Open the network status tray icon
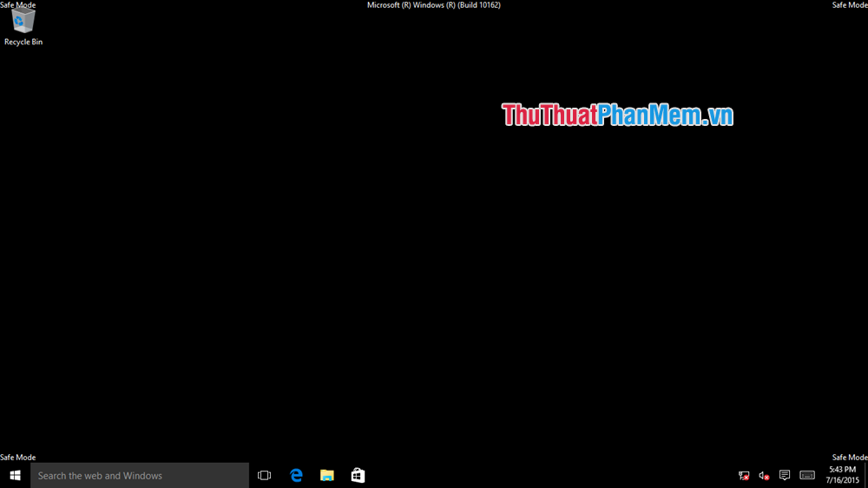Screen dimensions: 868x488 [x=744, y=475]
